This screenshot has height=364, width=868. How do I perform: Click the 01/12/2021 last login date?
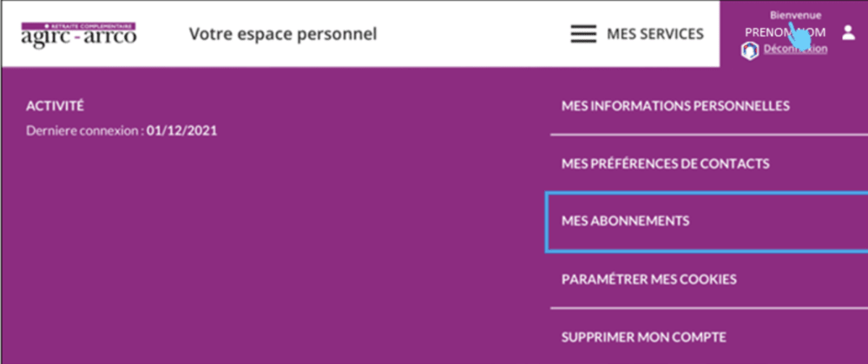(x=181, y=131)
